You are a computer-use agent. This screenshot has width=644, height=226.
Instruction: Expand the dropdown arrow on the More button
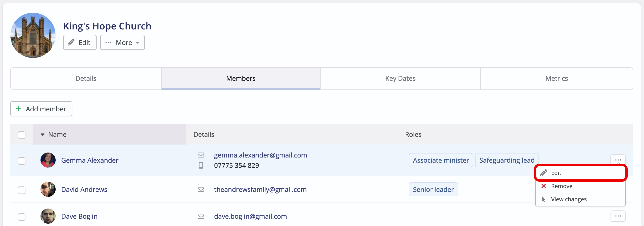click(x=138, y=42)
